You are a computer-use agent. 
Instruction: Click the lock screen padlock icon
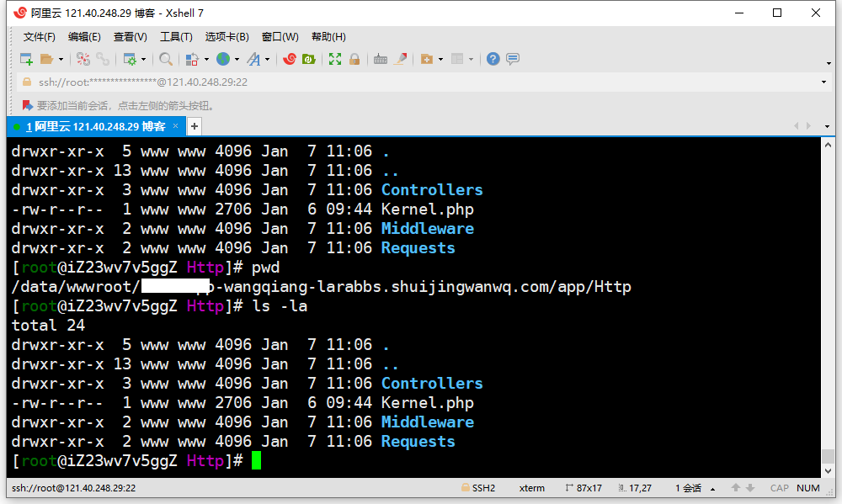pyautogui.click(x=354, y=59)
